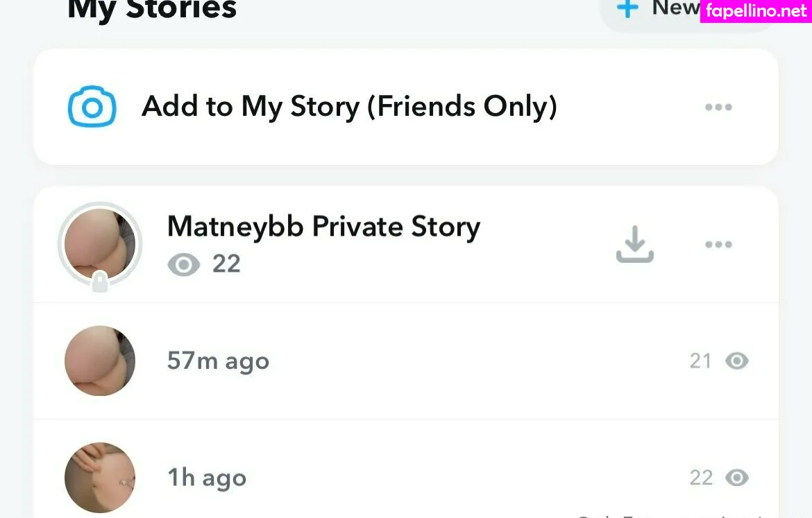Click the eye icon showing 22 story views

coord(183,264)
